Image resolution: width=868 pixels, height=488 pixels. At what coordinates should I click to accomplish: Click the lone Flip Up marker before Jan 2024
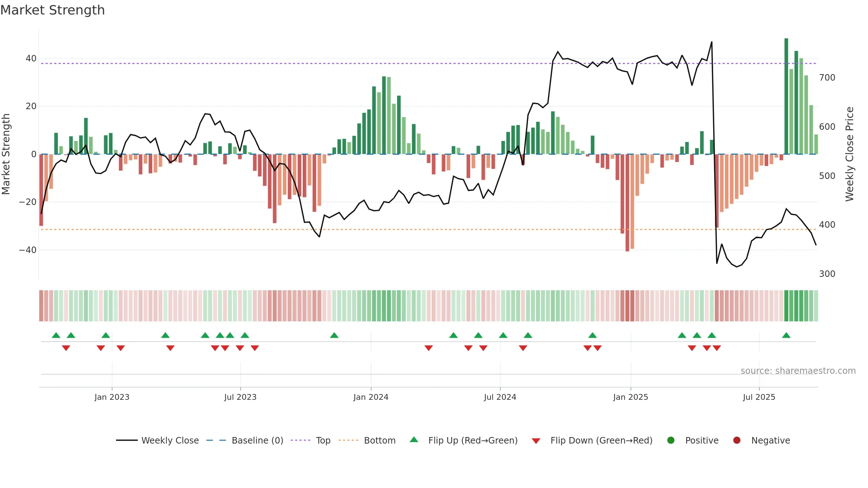(x=334, y=335)
